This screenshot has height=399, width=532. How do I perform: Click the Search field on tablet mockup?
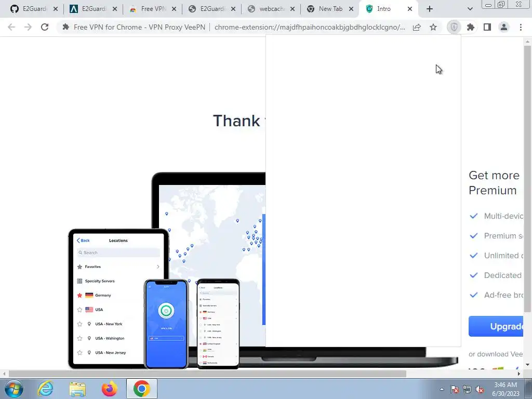(x=118, y=252)
